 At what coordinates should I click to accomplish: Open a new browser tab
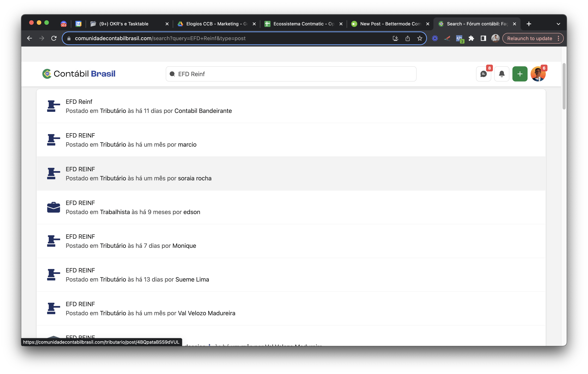(529, 24)
